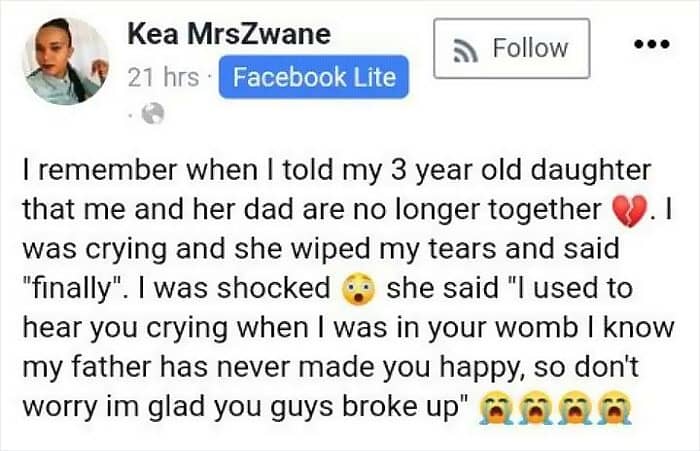
Task: Click the RSS feed icon in Follow button
Action: (x=466, y=49)
